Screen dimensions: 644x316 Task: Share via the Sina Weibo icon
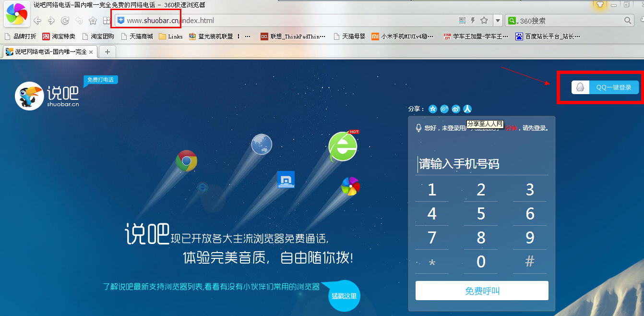[456, 109]
